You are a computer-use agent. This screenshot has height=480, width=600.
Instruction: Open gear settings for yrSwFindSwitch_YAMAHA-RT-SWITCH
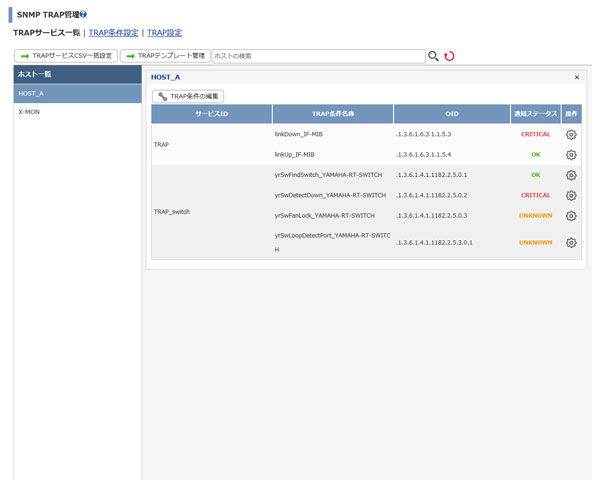coord(571,175)
